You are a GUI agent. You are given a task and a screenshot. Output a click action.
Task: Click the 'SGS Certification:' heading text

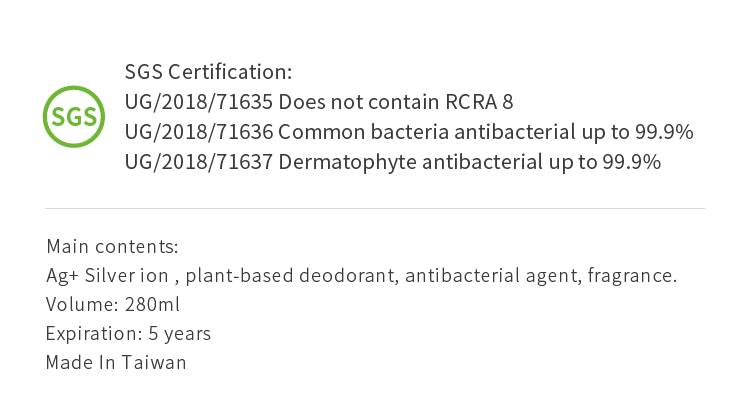[208, 73]
